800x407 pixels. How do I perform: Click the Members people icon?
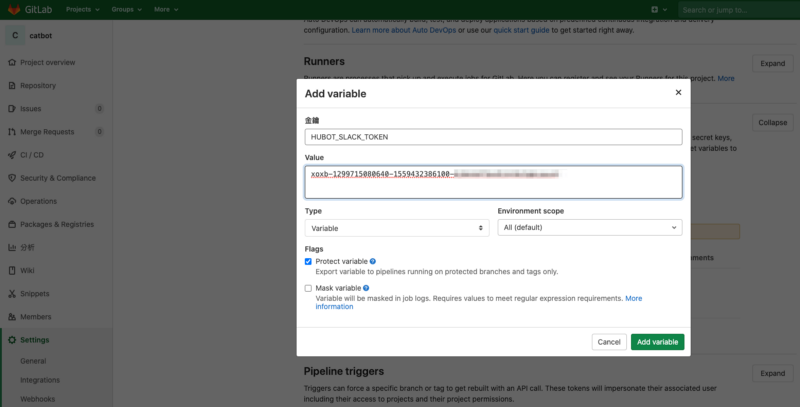pyautogui.click(x=12, y=317)
